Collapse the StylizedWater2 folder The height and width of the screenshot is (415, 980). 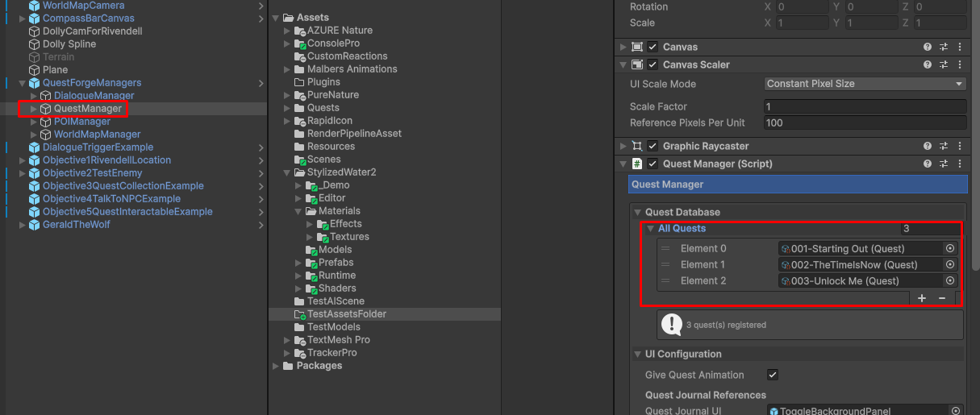pos(288,172)
